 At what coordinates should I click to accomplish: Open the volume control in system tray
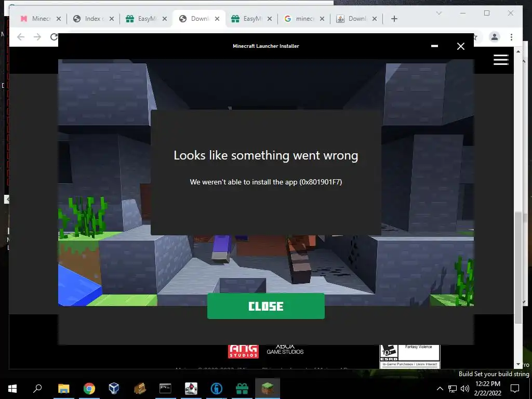point(465,389)
